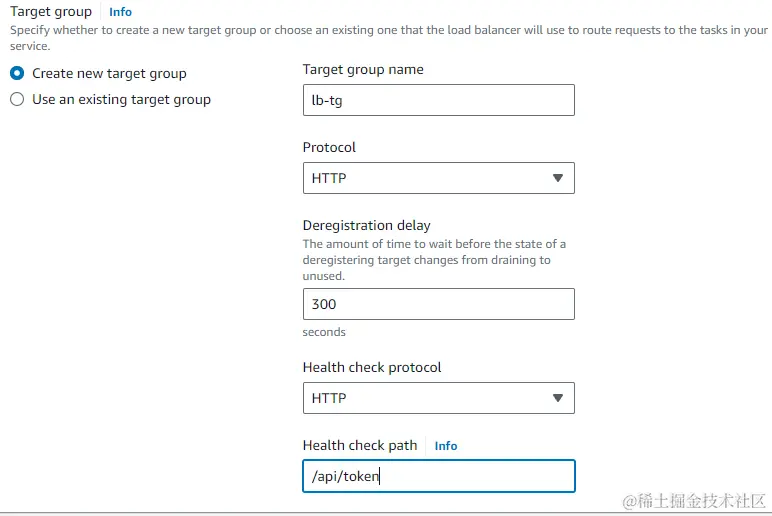Click the Deregistration delay label
Image resolution: width=772 pixels, height=516 pixels.
pos(366,225)
